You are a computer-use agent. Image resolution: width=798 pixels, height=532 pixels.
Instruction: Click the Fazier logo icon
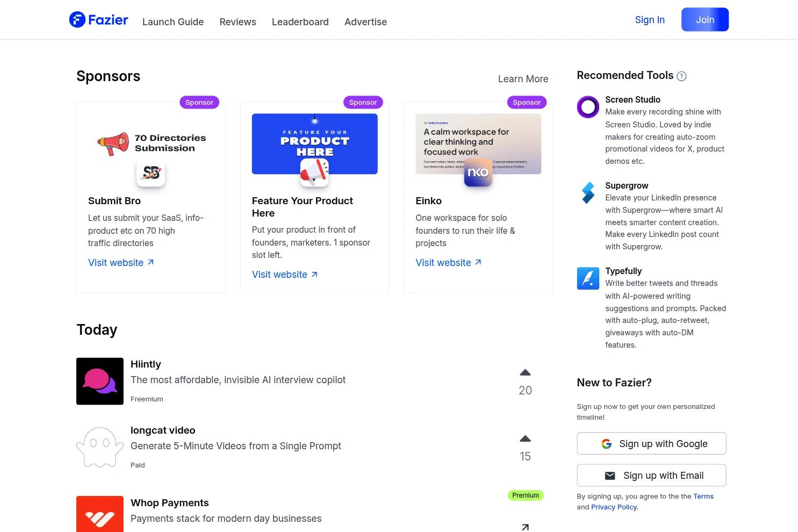[77, 20]
